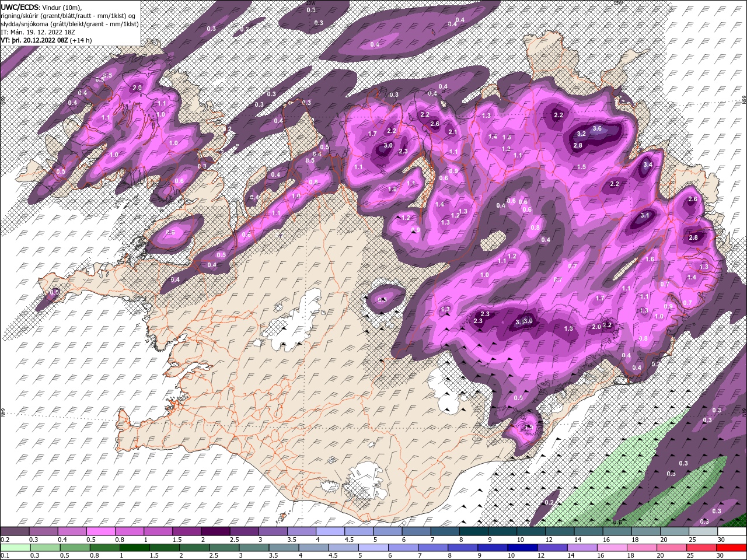Click the 'VT: þri. 20.12.2022 08Z' valid time
Screen dimensions: 747x560
(x=34, y=40)
